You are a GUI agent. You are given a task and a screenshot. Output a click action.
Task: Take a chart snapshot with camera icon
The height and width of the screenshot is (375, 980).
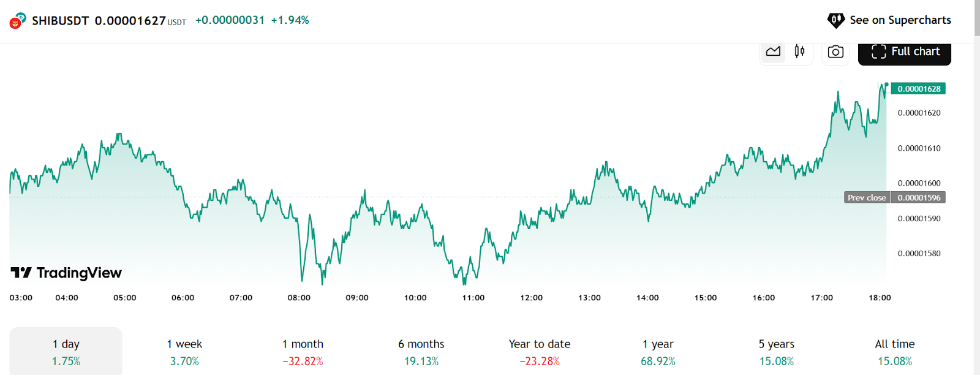click(835, 52)
